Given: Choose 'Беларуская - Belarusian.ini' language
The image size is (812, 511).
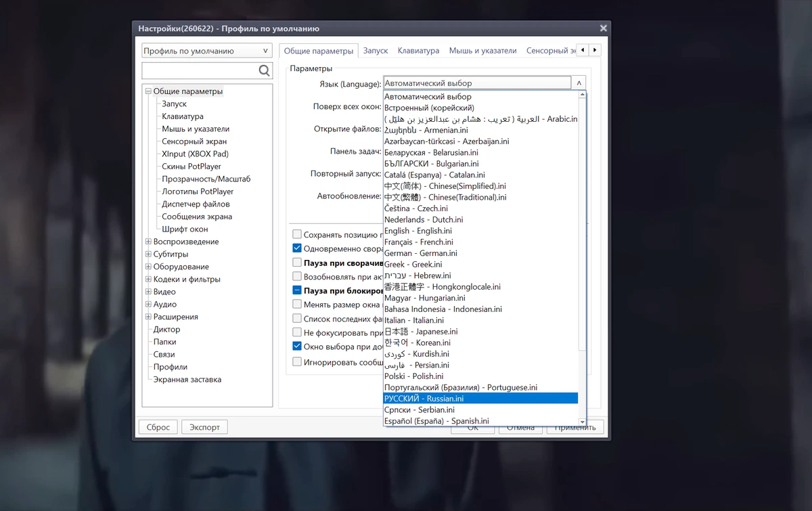Looking at the screenshot, I should tap(481, 152).
